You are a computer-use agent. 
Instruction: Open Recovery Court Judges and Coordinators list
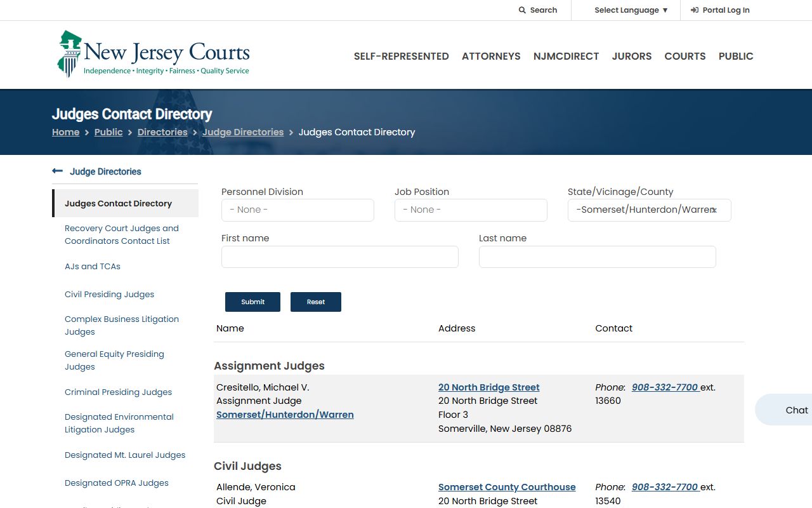pyautogui.click(x=122, y=234)
